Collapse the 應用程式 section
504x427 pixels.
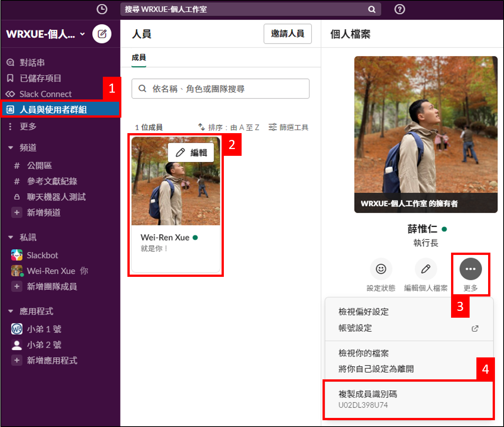pos(11,312)
